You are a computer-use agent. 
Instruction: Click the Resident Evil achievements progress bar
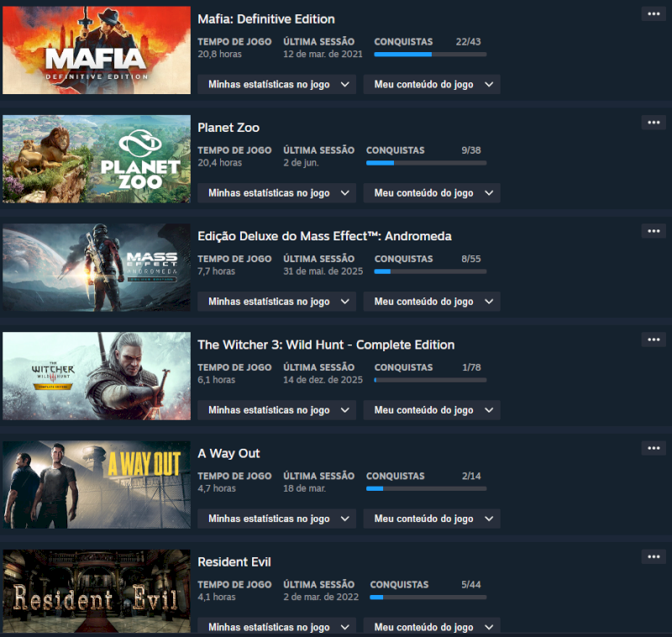click(428, 598)
